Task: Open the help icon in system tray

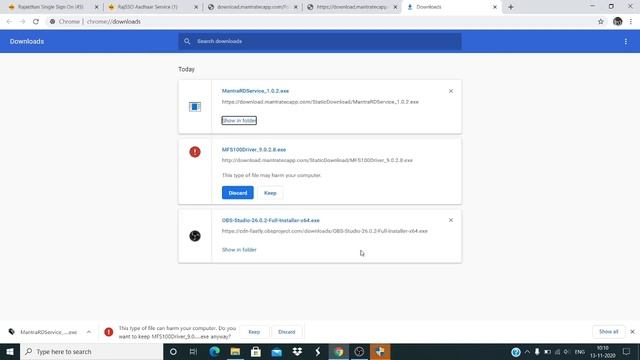Action: (516, 351)
